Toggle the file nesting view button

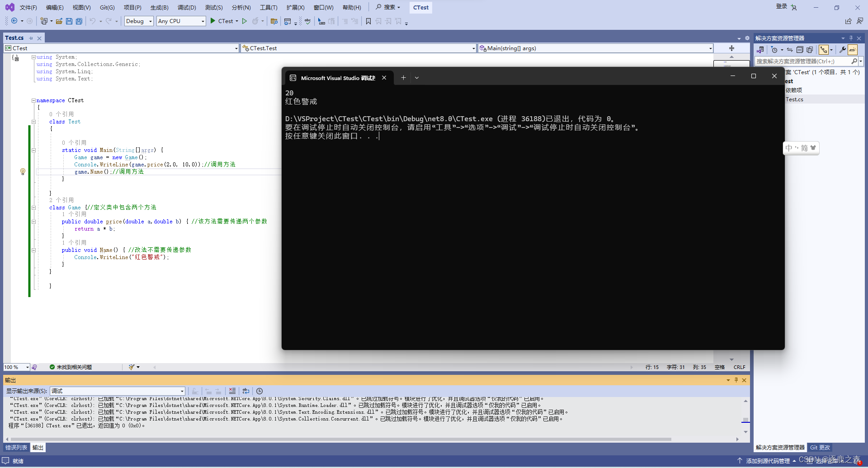(824, 50)
